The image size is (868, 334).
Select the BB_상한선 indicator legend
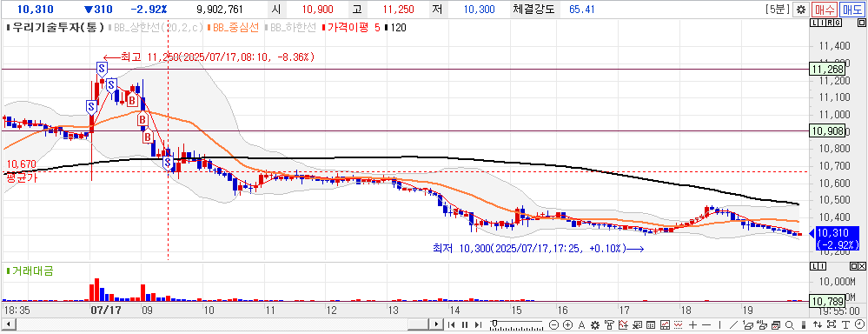(156, 27)
